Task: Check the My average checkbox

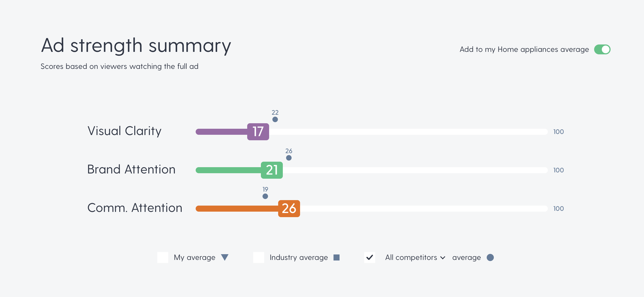Action: pos(163,257)
